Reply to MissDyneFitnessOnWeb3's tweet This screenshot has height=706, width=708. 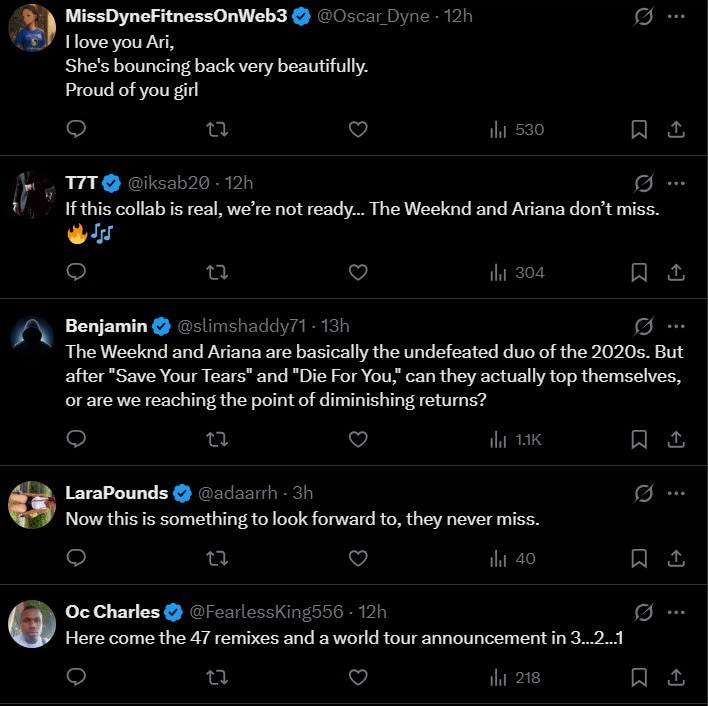(76, 129)
